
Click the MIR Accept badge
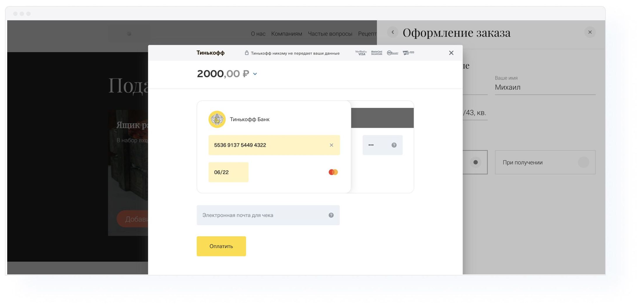pyautogui.click(x=393, y=53)
